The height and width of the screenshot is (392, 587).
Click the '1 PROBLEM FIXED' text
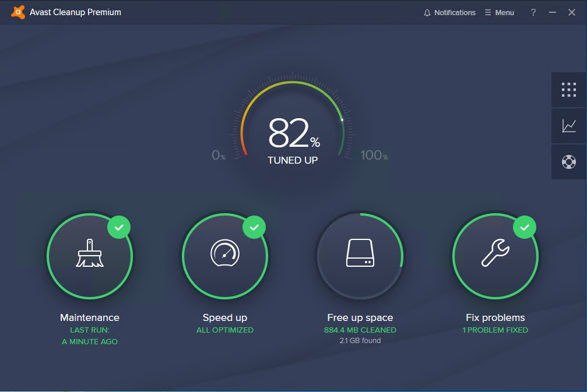click(495, 330)
